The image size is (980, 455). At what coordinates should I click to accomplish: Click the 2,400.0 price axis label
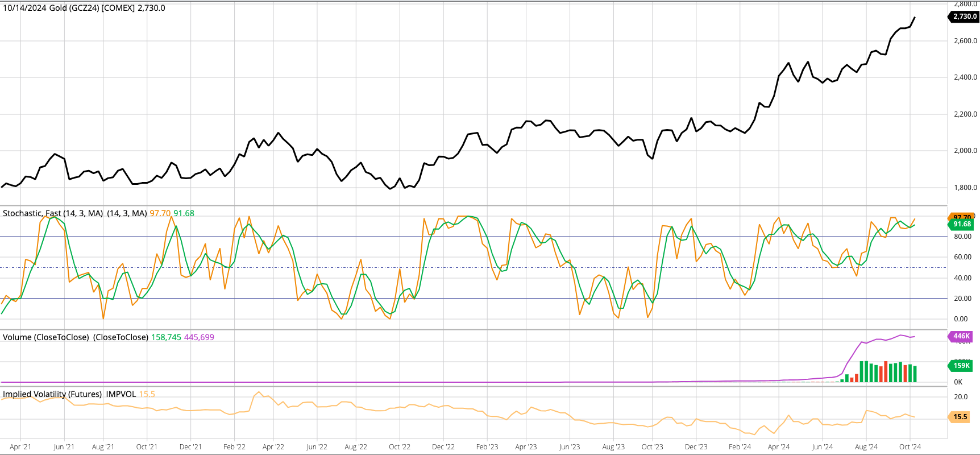point(965,77)
